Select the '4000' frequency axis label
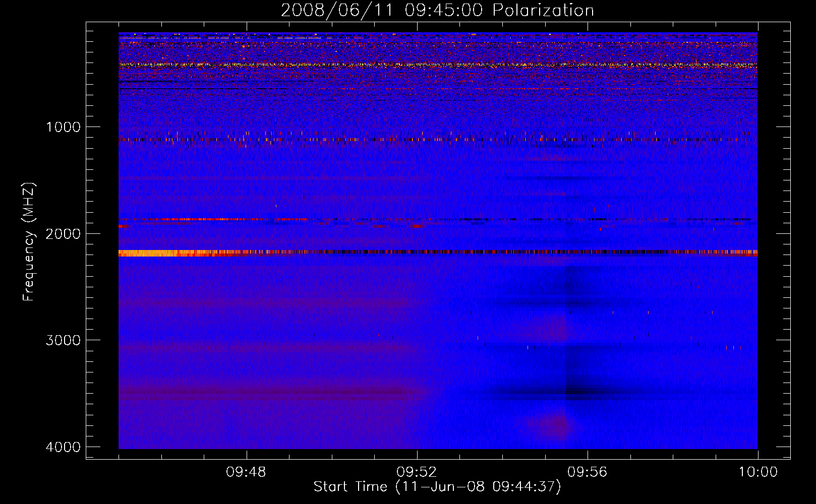Viewport: 816px width, 504px height. point(64,447)
